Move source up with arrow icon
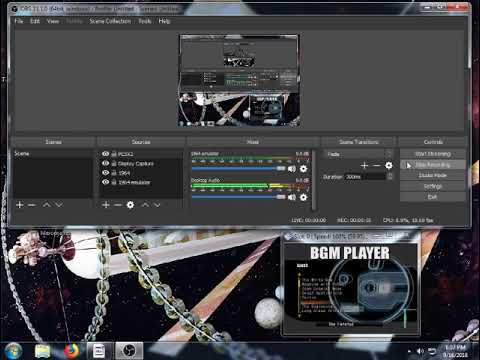The width and height of the screenshot is (480, 360). tap(145, 205)
